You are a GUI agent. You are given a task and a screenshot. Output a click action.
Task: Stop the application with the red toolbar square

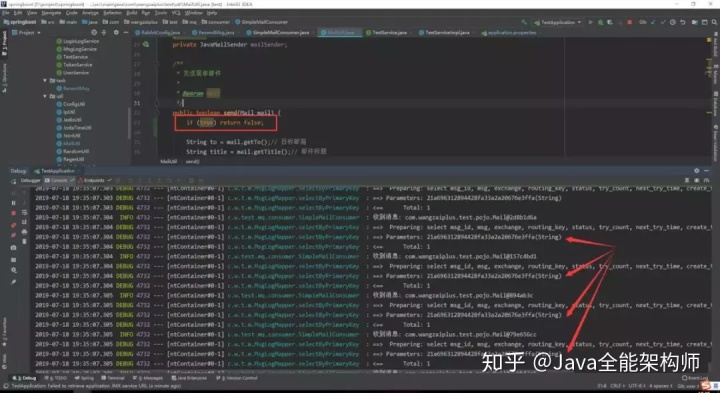(x=630, y=22)
